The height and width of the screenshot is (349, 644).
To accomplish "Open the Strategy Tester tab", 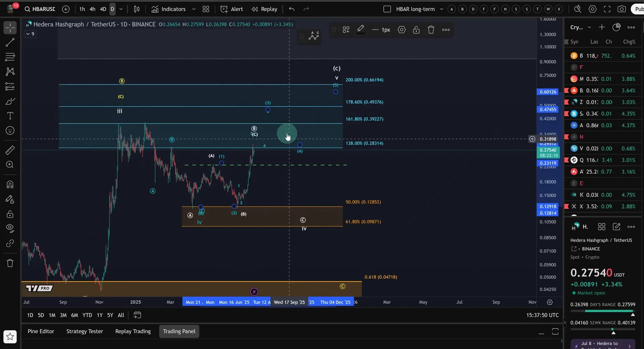I will tap(84, 331).
